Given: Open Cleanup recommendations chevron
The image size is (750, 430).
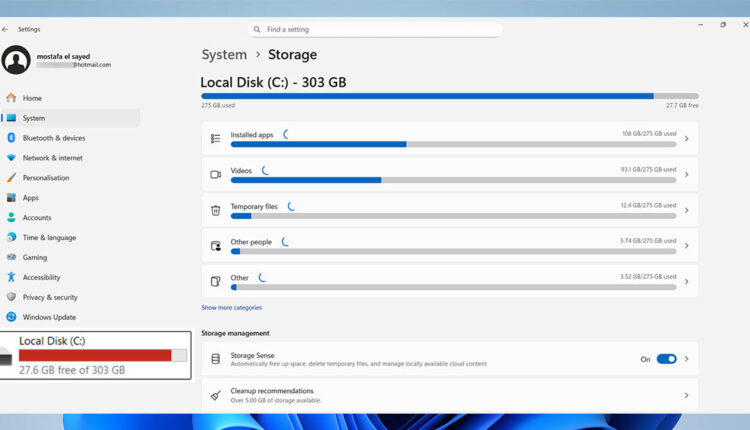Looking at the screenshot, I should tap(686, 395).
